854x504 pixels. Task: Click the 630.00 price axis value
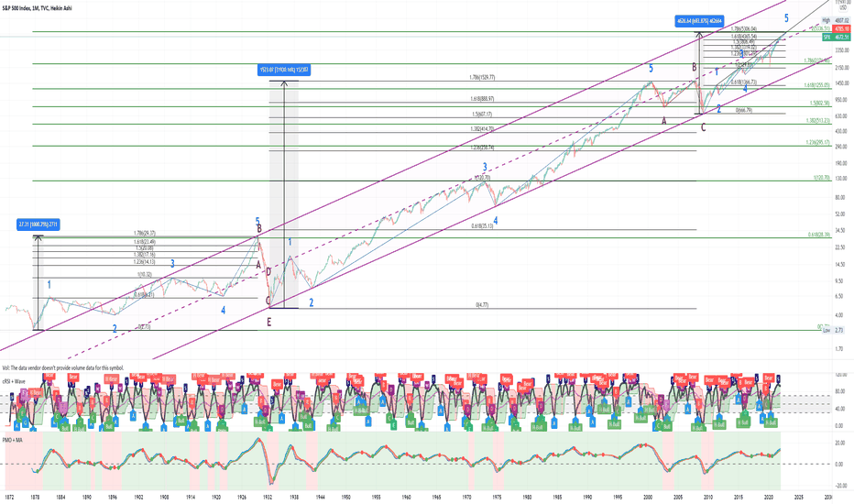tap(843, 116)
